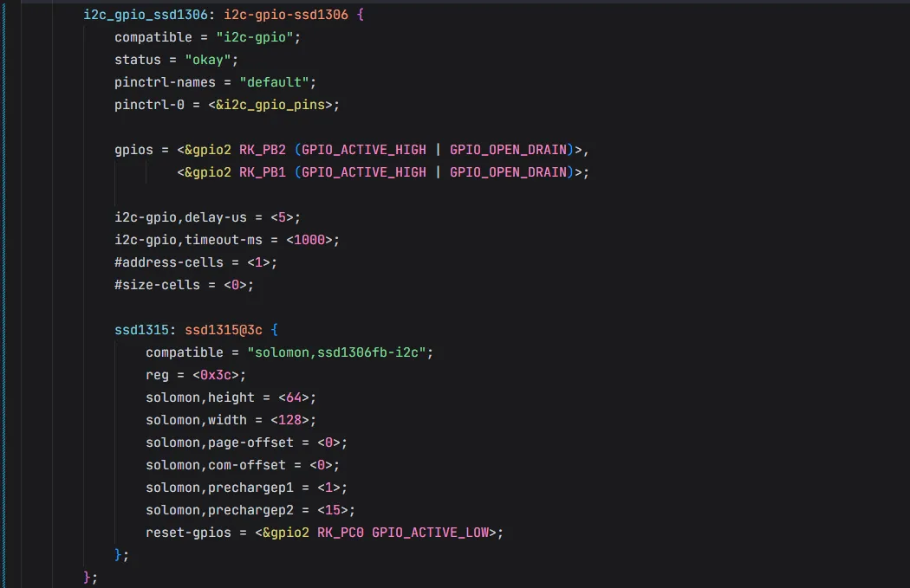Click the #address-cells property
Screen dimensions: 910x588
click(x=169, y=262)
